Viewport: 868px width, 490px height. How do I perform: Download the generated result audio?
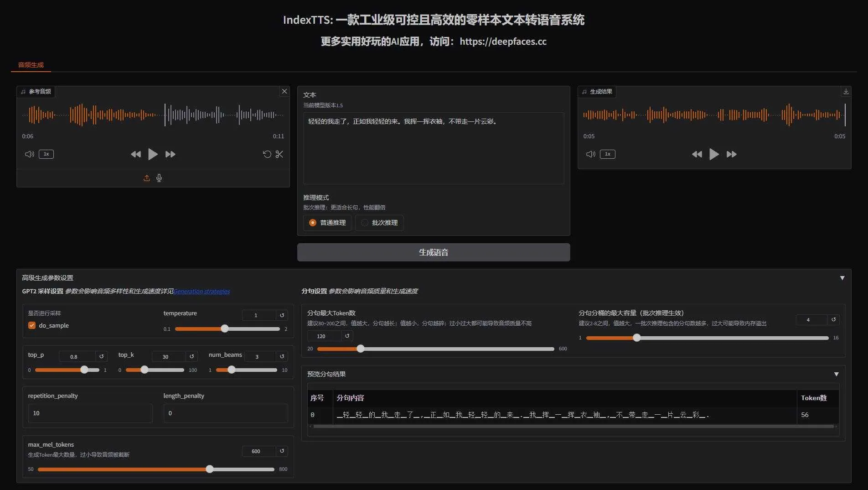click(846, 92)
